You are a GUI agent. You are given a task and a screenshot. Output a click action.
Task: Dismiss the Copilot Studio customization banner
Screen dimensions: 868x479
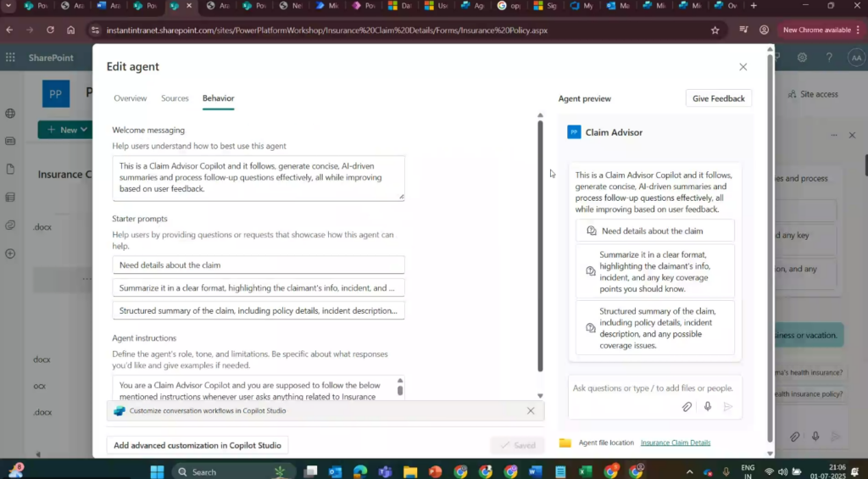(531, 411)
